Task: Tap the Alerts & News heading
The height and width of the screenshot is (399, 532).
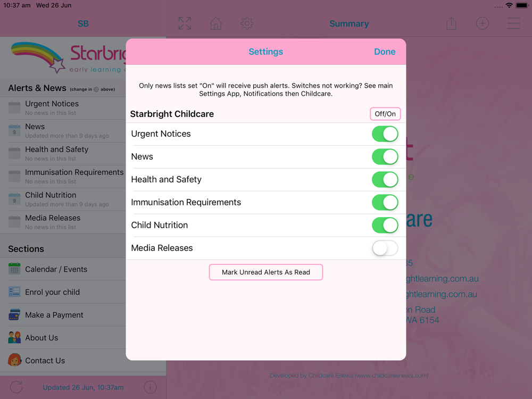Action: click(37, 88)
